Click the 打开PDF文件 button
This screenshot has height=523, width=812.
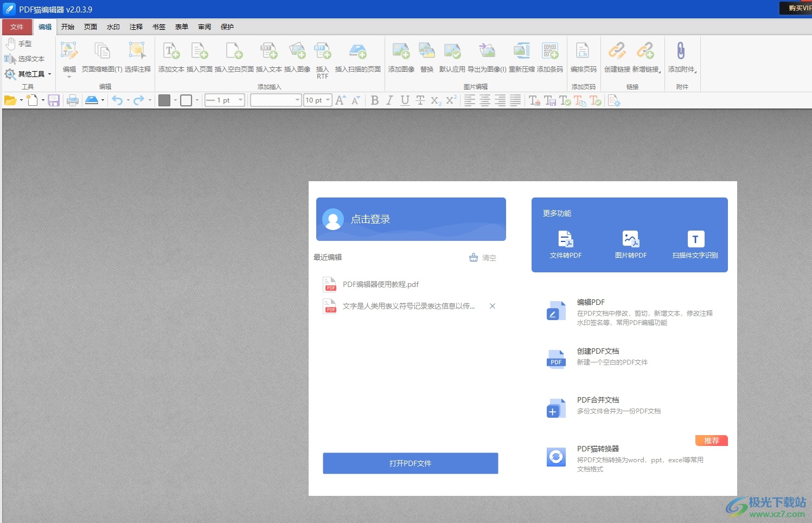411,463
